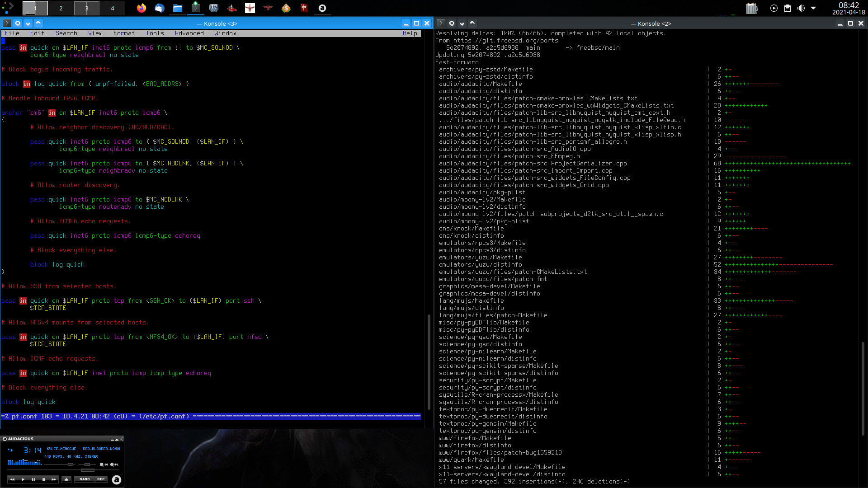Click the file manager icon in taskbar

(178, 8)
